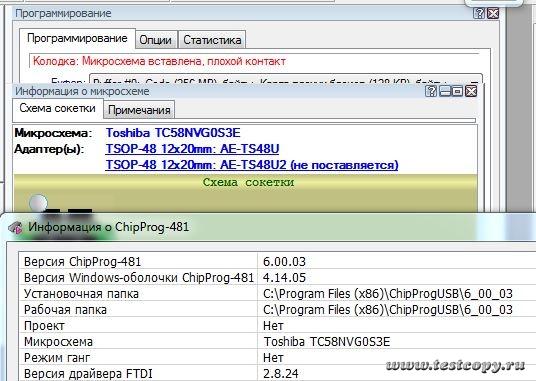Select the Рабочая папка path value
The height and width of the screenshot is (381, 536).
(388, 310)
